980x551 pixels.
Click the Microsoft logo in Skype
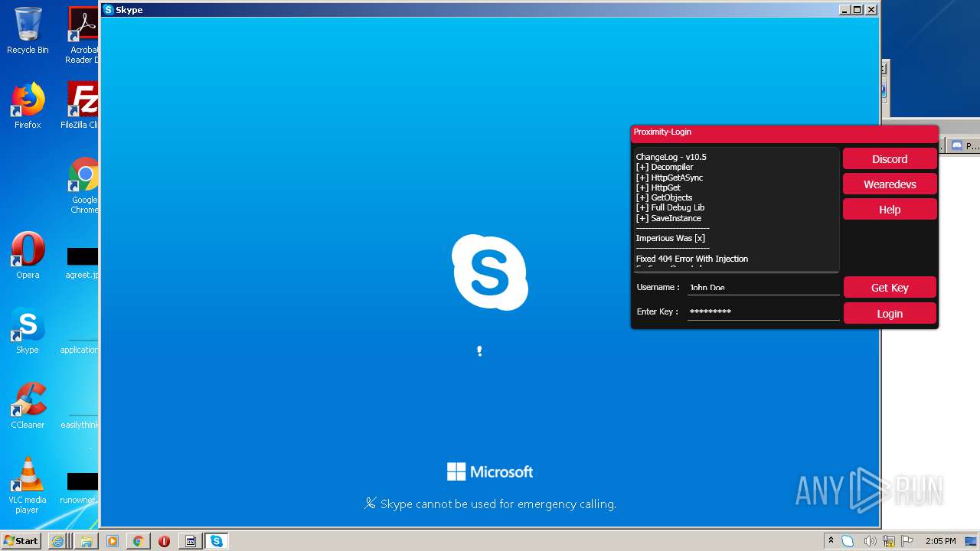coord(490,471)
